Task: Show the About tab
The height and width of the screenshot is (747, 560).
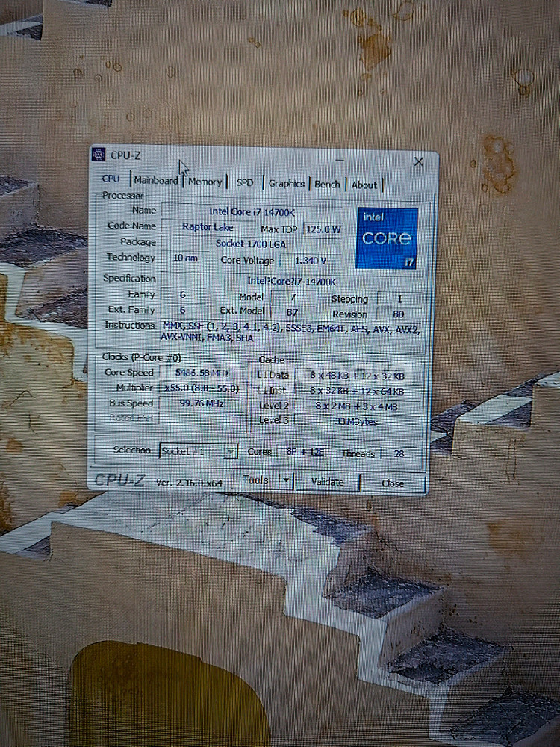Action: click(x=364, y=185)
